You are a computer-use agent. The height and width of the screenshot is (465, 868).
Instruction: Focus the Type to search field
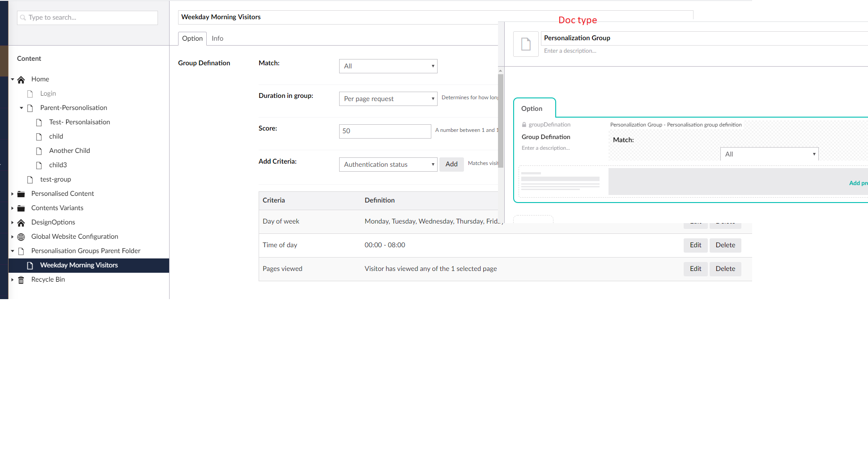pos(87,18)
